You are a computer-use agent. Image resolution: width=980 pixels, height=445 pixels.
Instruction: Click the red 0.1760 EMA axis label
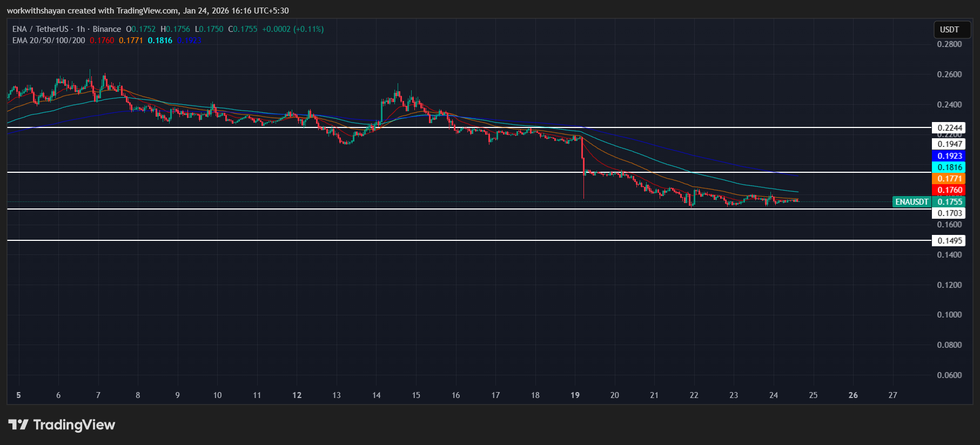(950, 190)
